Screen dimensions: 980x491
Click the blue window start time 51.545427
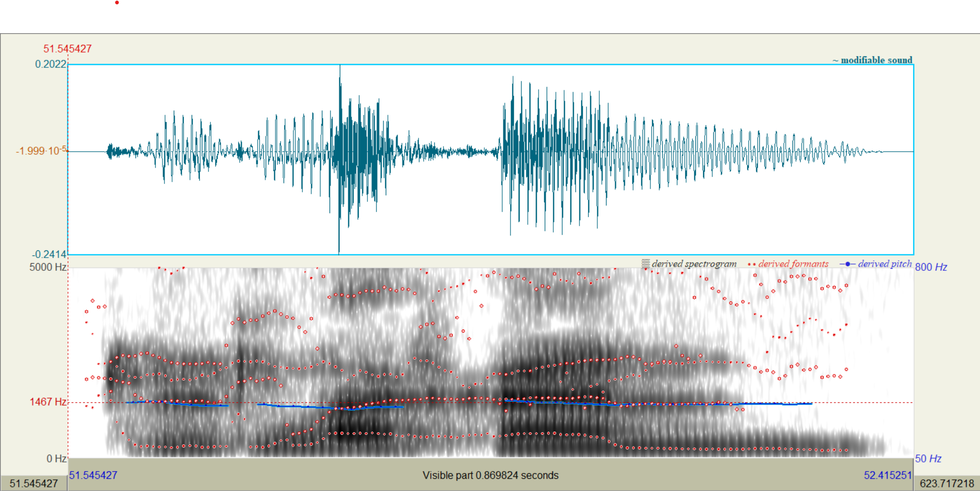pos(93,475)
